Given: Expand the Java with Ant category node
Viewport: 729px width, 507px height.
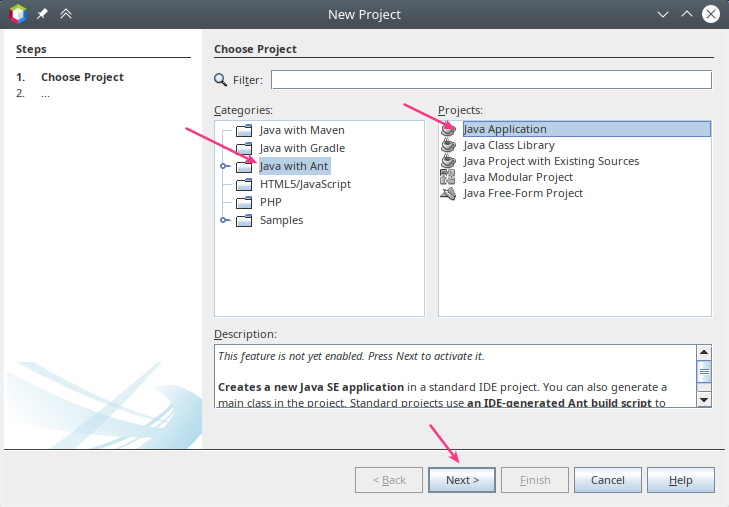Looking at the screenshot, I should coord(225,166).
